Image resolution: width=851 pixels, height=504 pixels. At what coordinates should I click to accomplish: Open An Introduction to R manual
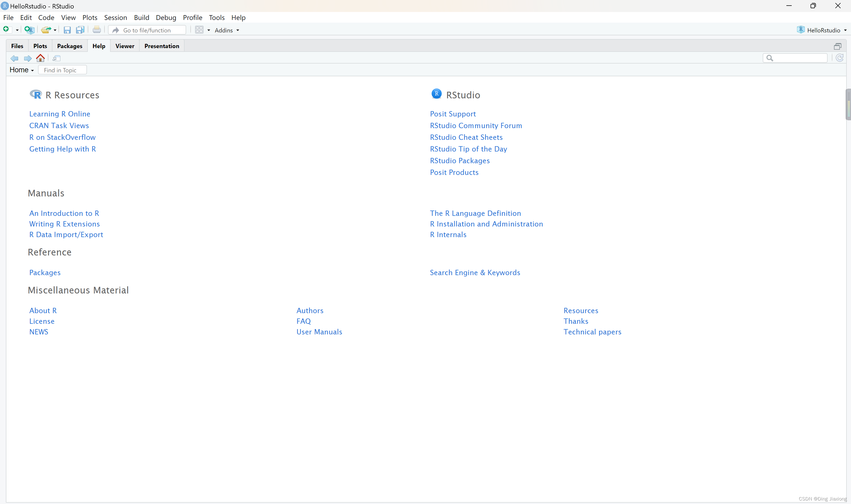(x=64, y=213)
